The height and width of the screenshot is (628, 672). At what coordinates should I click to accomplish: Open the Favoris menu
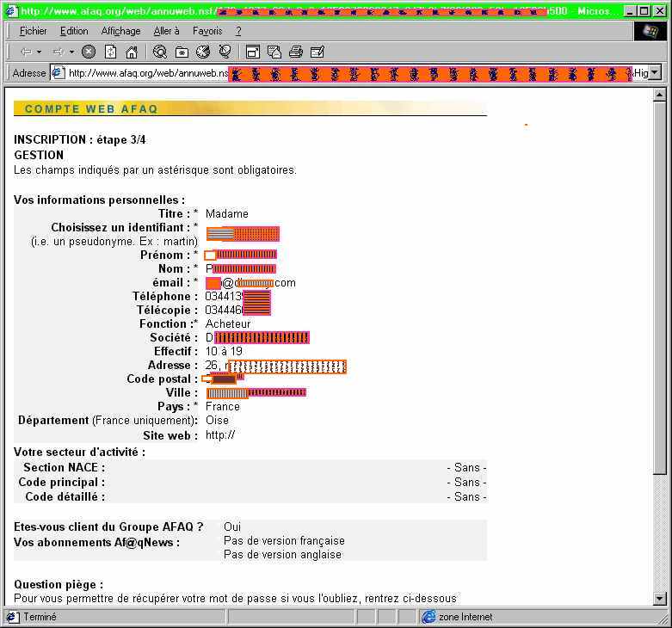tap(207, 31)
